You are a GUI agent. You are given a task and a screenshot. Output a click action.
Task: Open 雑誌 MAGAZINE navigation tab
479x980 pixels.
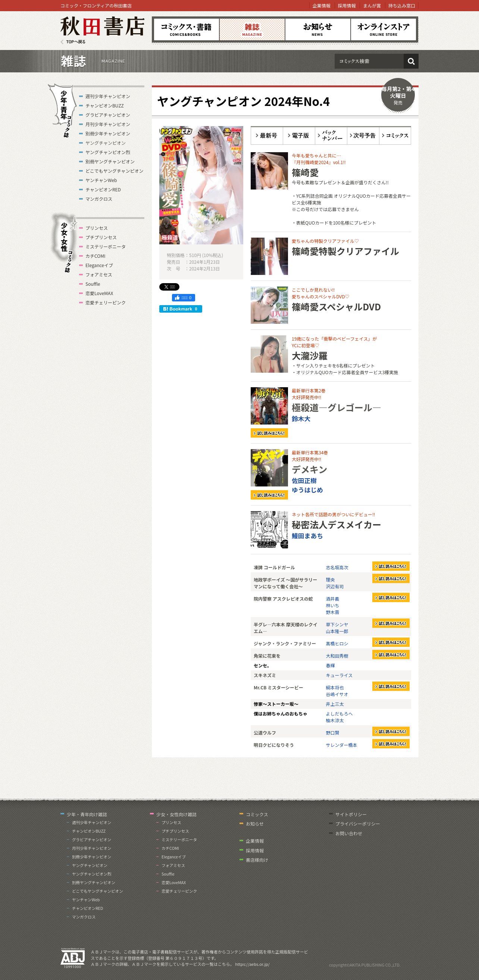pyautogui.click(x=252, y=29)
